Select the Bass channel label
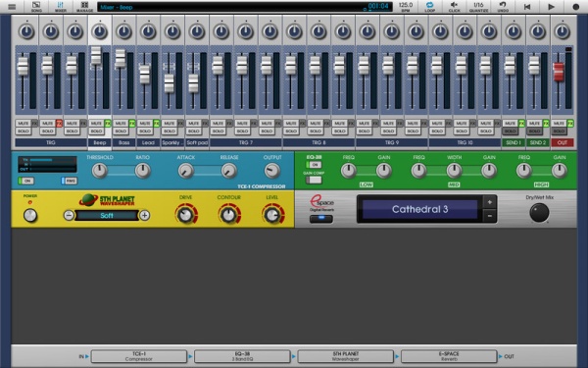588x368 pixels. pyautogui.click(x=123, y=142)
